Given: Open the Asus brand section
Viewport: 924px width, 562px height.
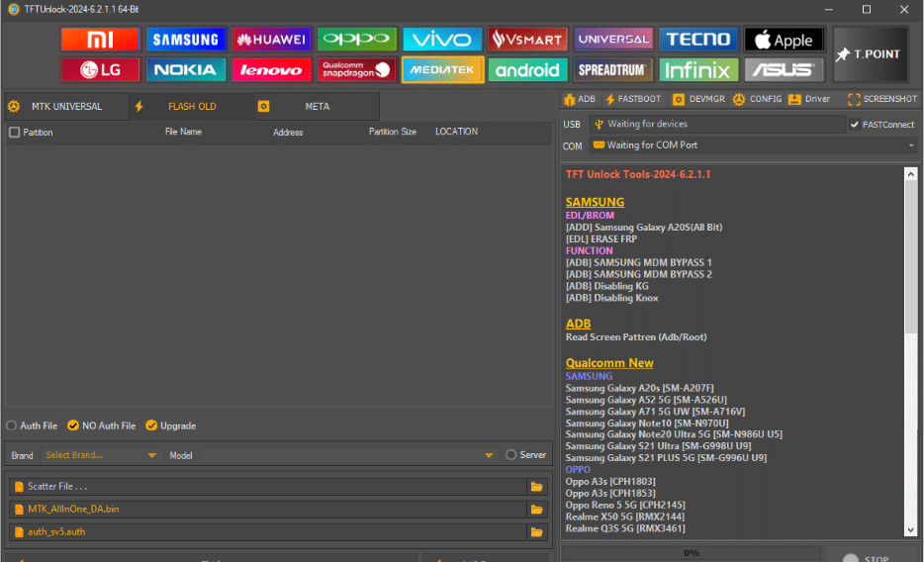Looking at the screenshot, I should click(x=784, y=70).
